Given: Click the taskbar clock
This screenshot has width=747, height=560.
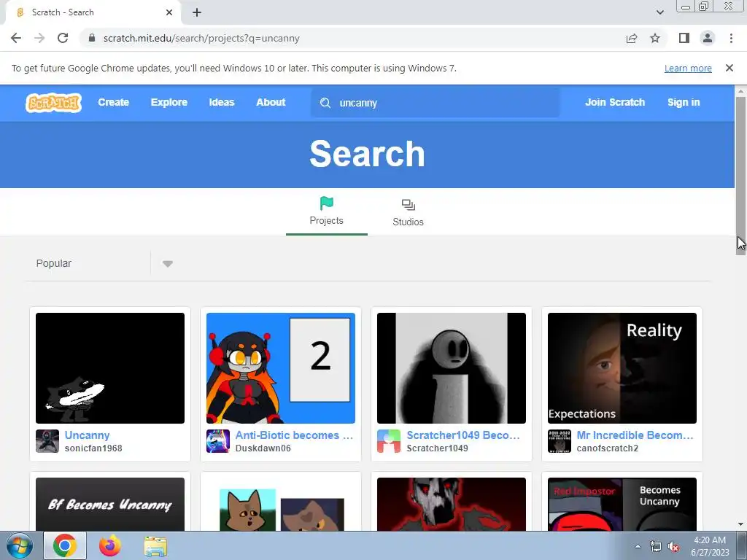Looking at the screenshot, I should [x=710, y=546].
